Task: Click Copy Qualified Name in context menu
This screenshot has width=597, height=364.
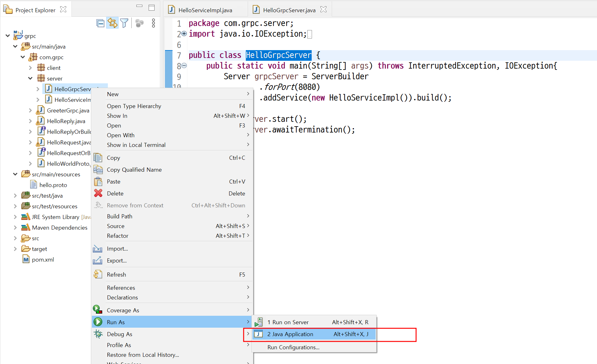Action: (134, 169)
